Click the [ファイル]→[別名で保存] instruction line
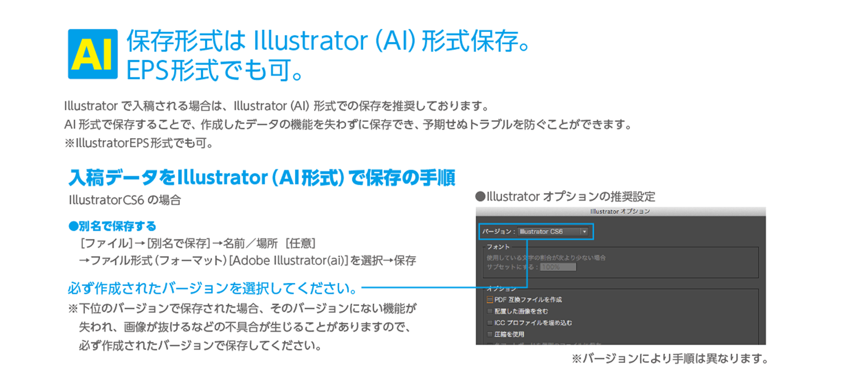The width and height of the screenshot is (868, 391). point(198,243)
